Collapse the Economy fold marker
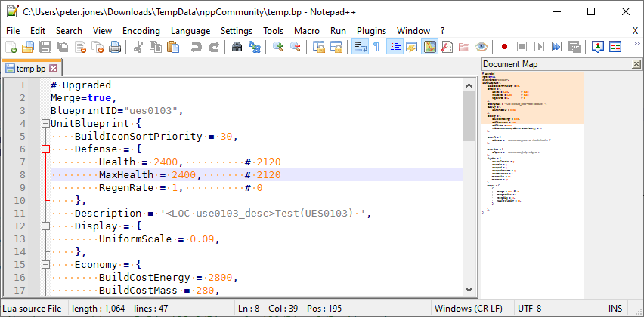 click(45, 264)
